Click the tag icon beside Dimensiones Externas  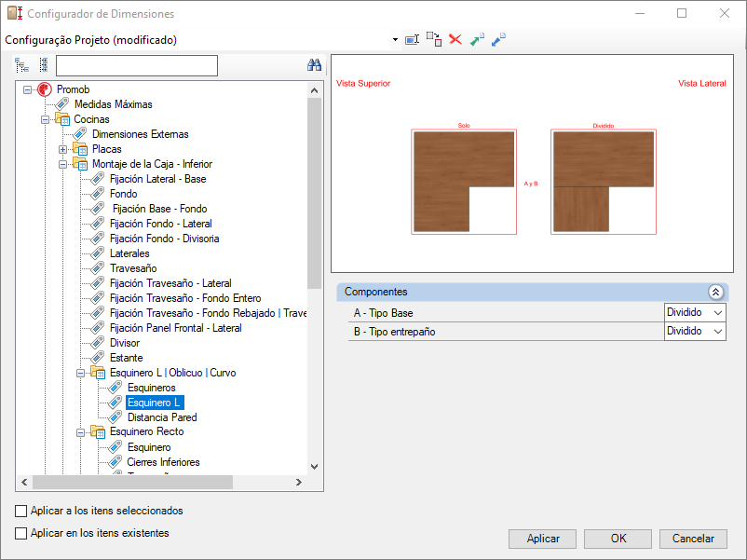click(80, 134)
